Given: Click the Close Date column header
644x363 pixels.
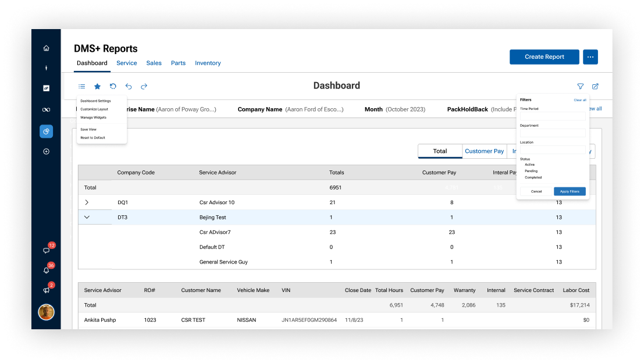Looking at the screenshot, I should click(x=358, y=290).
